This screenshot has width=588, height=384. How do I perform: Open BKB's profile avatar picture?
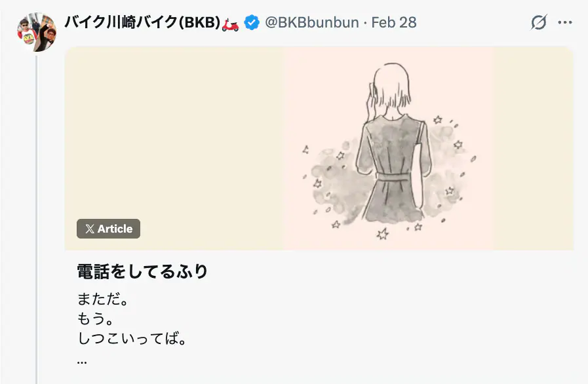pos(37,32)
